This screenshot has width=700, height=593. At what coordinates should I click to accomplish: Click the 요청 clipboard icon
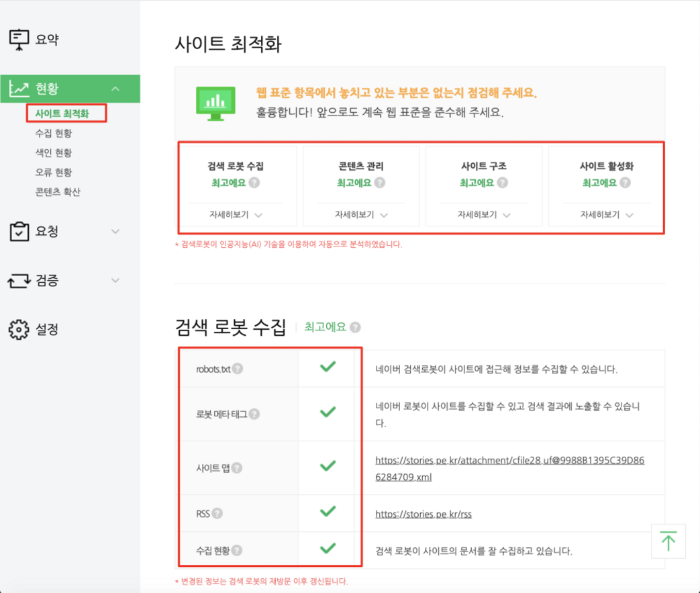pos(19,232)
